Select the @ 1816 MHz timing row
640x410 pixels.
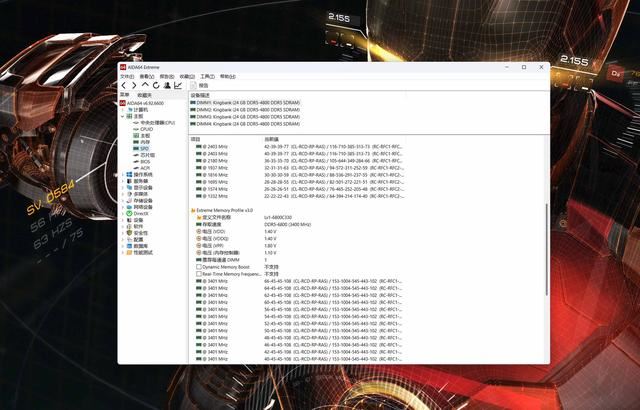click(300, 175)
